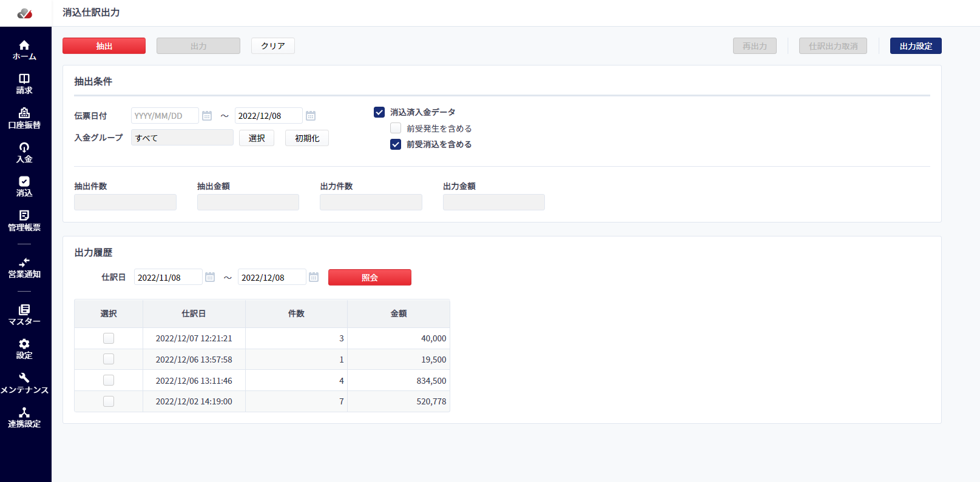
Task: Open 管理帳票 in sidebar
Action: point(24,221)
